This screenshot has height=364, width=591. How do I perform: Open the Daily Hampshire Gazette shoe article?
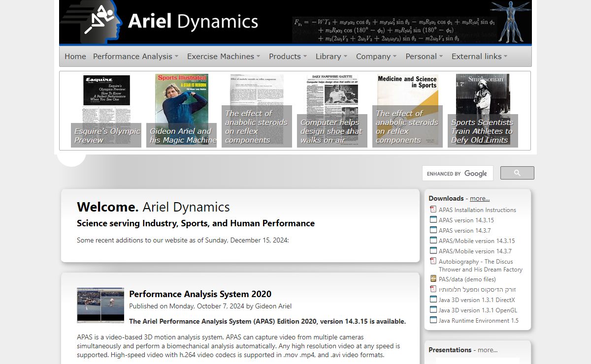point(332,111)
